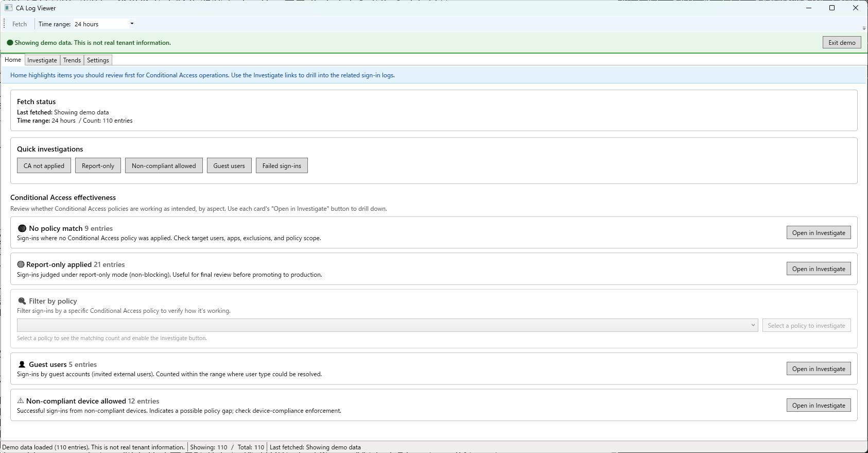
Task: Select the Non-compliant allowed quick button
Action: coord(164,166)
